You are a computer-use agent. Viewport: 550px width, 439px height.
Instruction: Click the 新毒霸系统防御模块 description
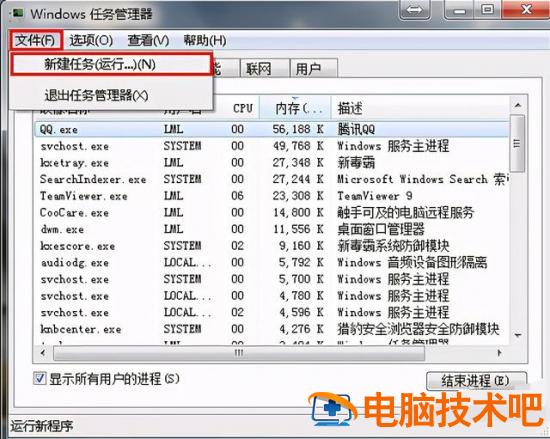tap(393, 246)
